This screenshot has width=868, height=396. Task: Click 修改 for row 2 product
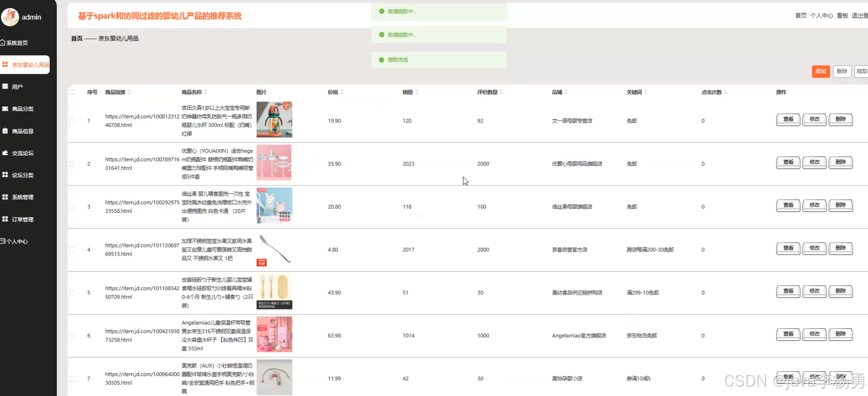(814, 162)
